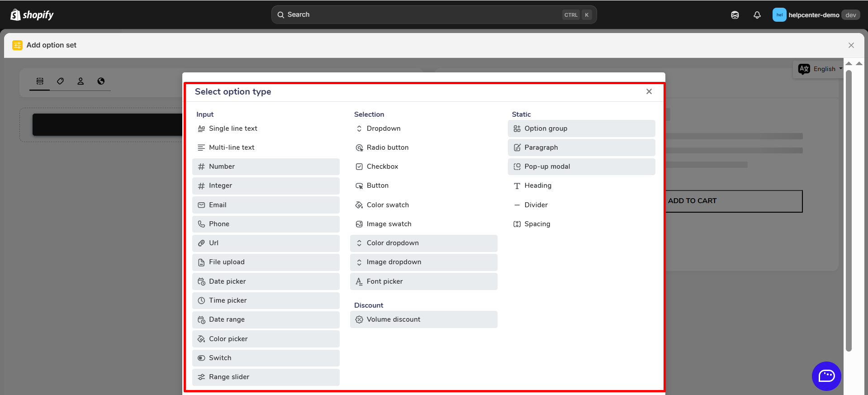Click the edit icon for Paragraph
This screenshot has height=395, width=868.
[x=517, y=148]
